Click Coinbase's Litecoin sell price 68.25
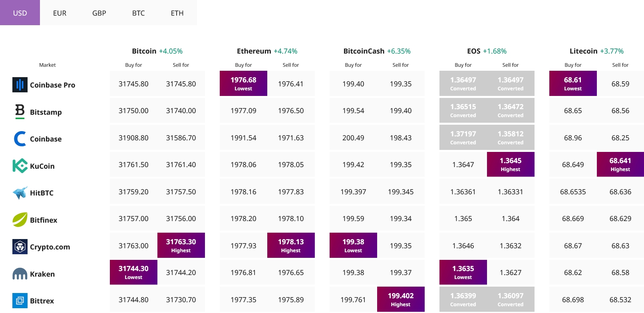This screenshot has width=644, height=313. [620, 138]
